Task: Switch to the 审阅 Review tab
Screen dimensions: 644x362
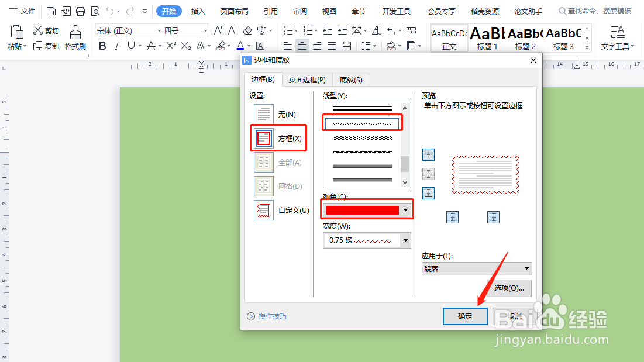Action: (x=300, y=12)
